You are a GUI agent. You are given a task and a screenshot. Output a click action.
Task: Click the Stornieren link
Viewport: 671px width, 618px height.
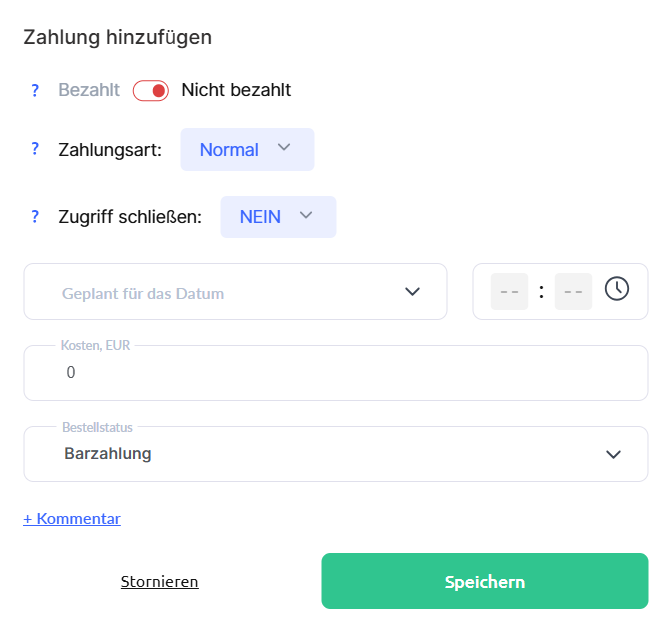click(x=160, y=582)
